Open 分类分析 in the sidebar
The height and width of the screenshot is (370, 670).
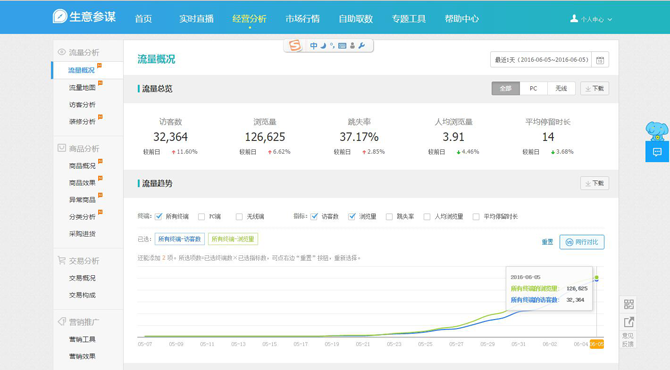[82, 217]
